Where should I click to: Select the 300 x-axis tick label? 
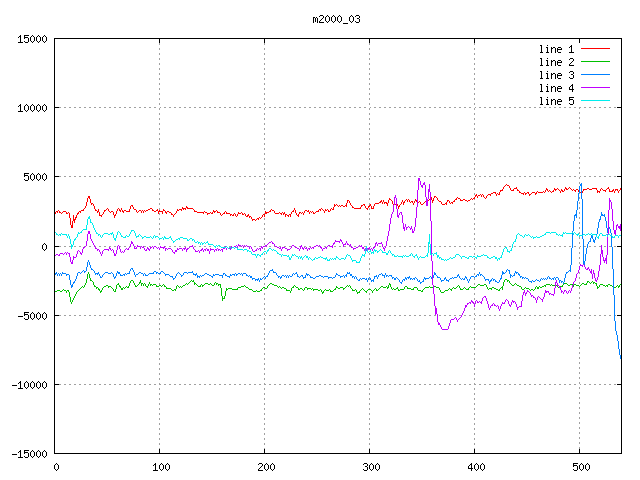pyautogui.click(x=370, y=467)
